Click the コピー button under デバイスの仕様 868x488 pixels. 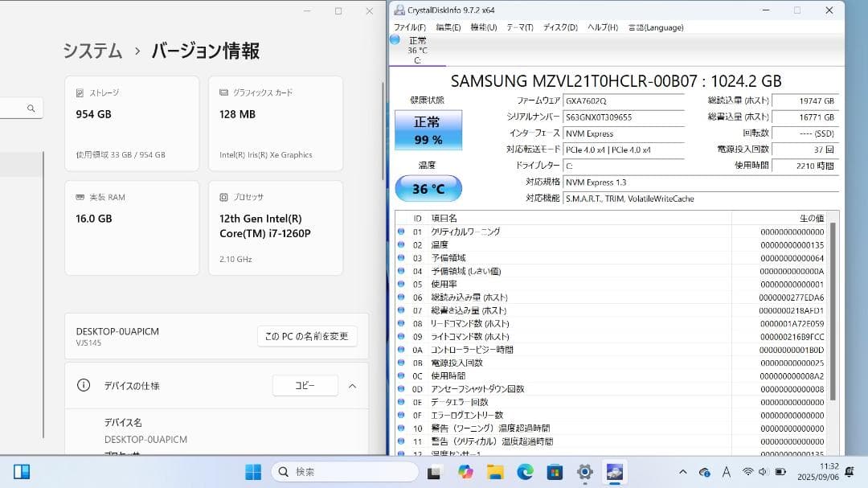tap(305, 385)
